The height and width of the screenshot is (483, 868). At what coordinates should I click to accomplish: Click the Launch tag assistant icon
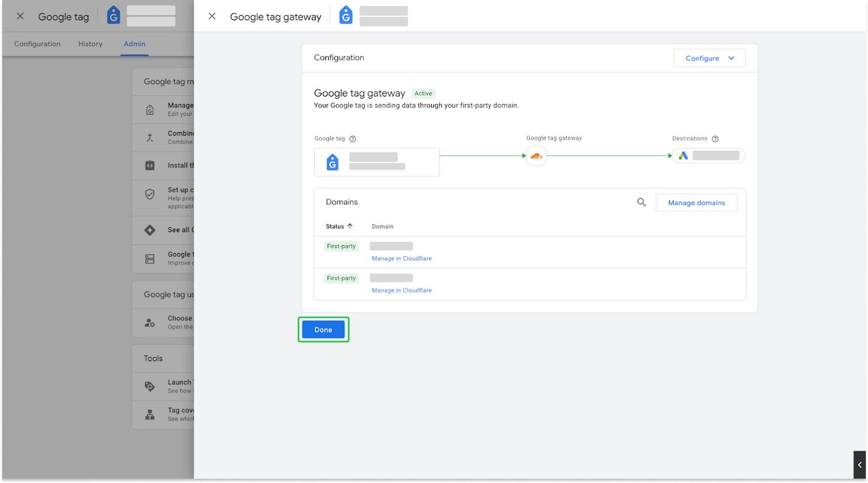tap(150, 387)
